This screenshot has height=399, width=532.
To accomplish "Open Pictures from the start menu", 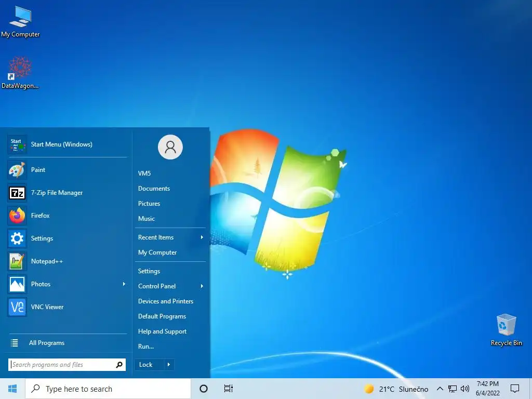I will tap(149, 204).
